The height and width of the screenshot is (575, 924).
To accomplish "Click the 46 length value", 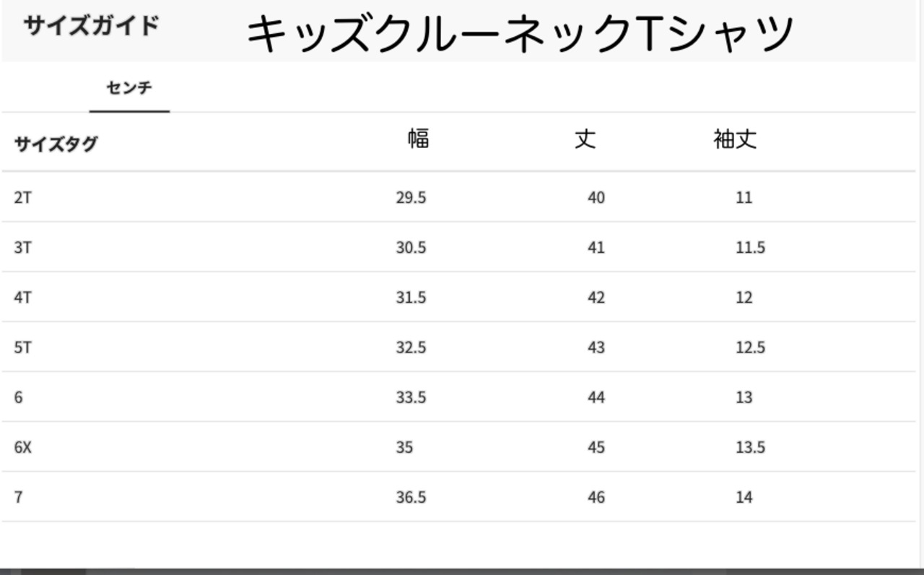I will (x=596, y=497).
